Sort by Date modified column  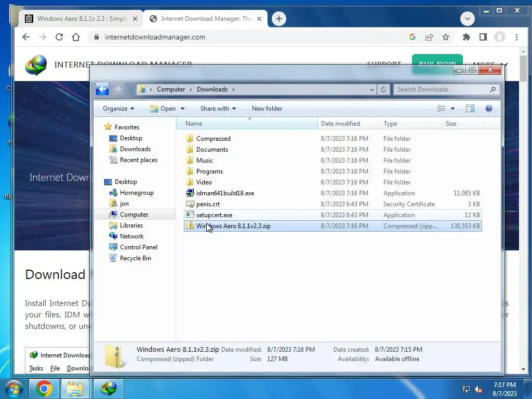(349, 124)
